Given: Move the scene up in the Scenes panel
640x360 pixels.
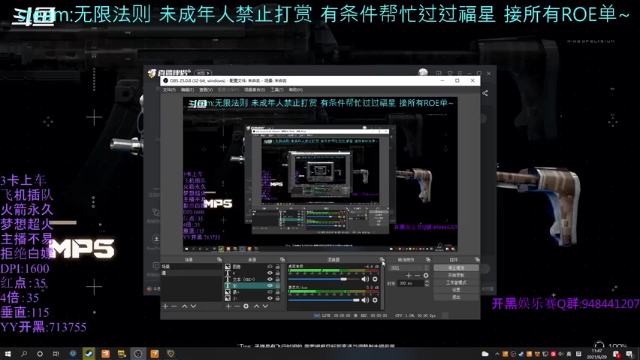Looking at the screenshot, I should [184, 306].
